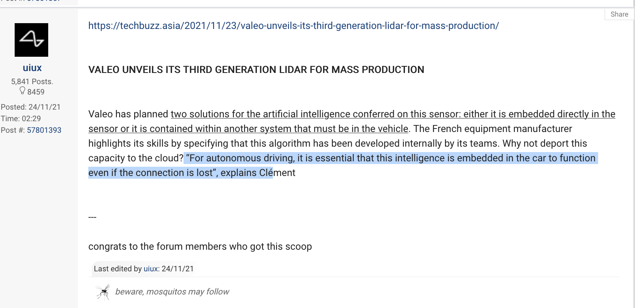Click the sentence "The French equipment manufacturer"

pos(492,129)
